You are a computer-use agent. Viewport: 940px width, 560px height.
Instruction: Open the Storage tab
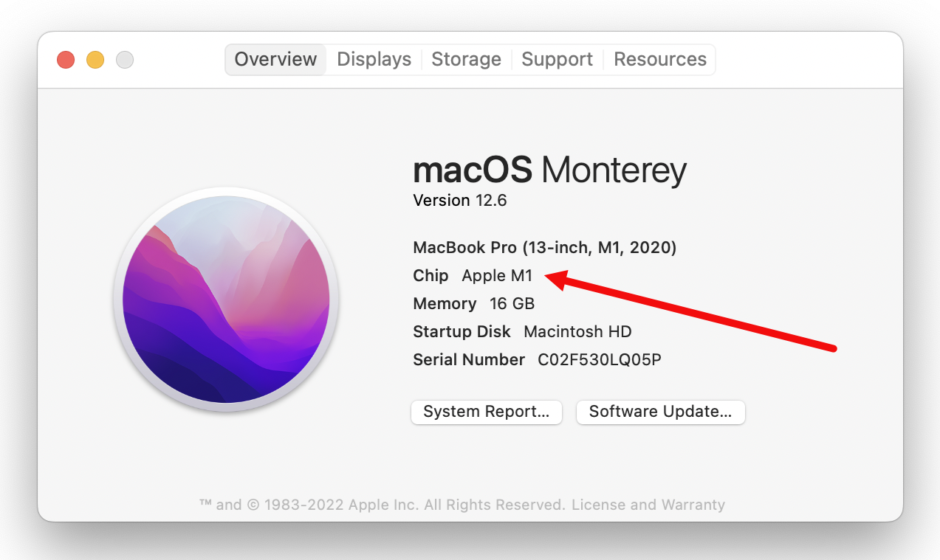pyautogui.click(x=466, y=59)
